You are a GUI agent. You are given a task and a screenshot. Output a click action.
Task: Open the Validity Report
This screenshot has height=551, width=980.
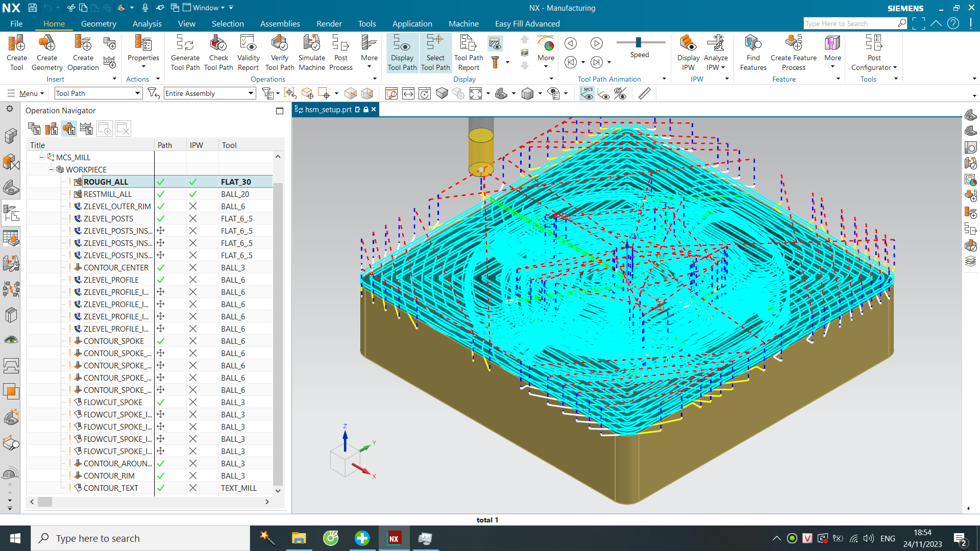point(248,53)
